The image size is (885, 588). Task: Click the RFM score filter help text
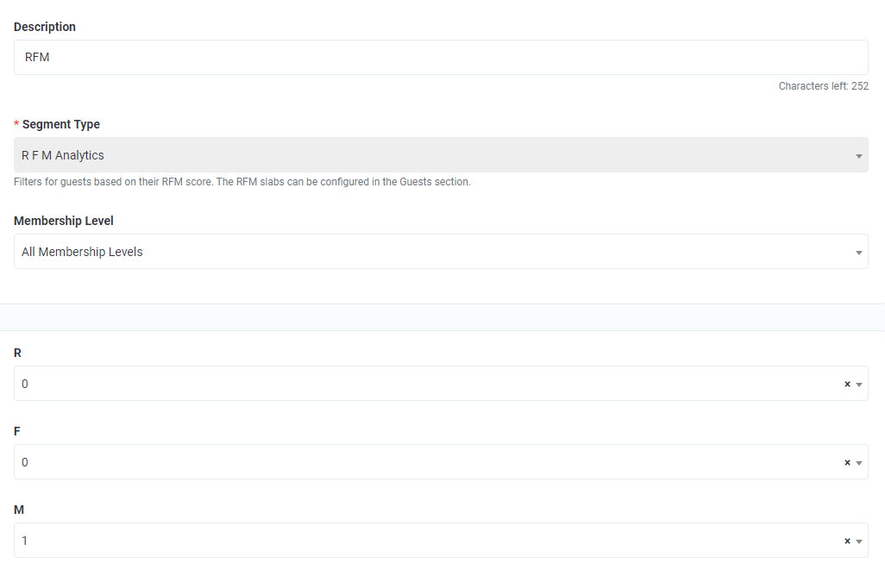(242, 182)
